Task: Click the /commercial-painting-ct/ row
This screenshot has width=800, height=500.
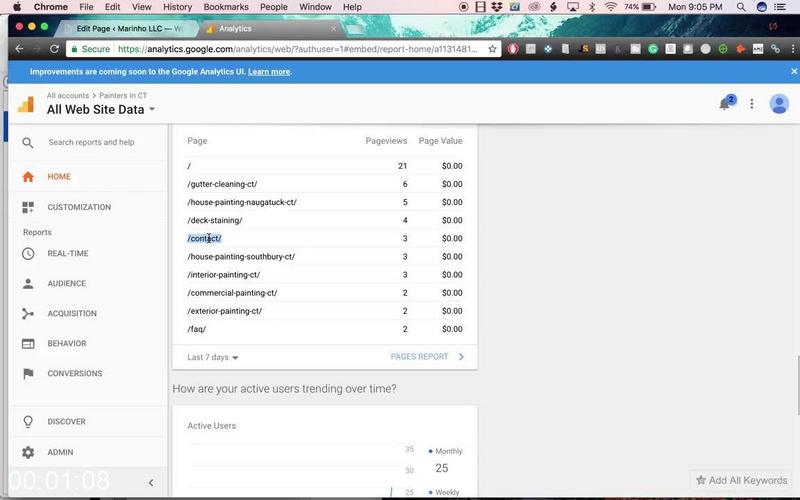Action: point(324,293)
